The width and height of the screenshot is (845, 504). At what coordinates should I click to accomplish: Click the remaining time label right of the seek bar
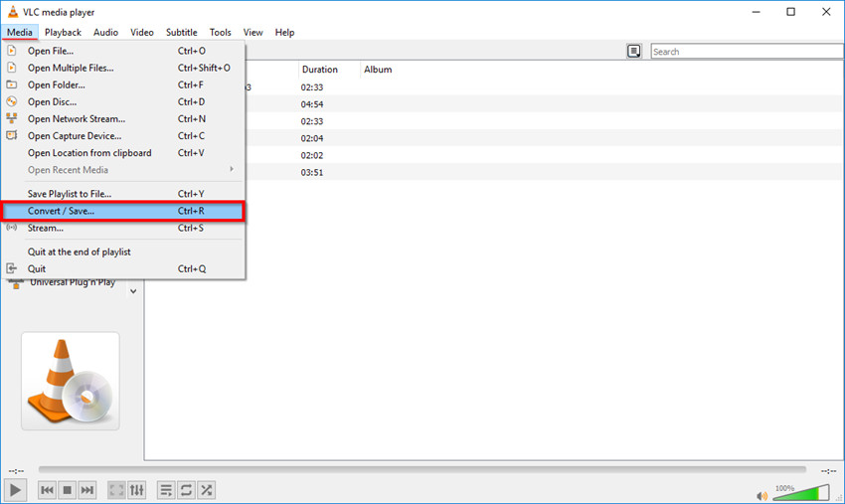[x=828, y=471]
